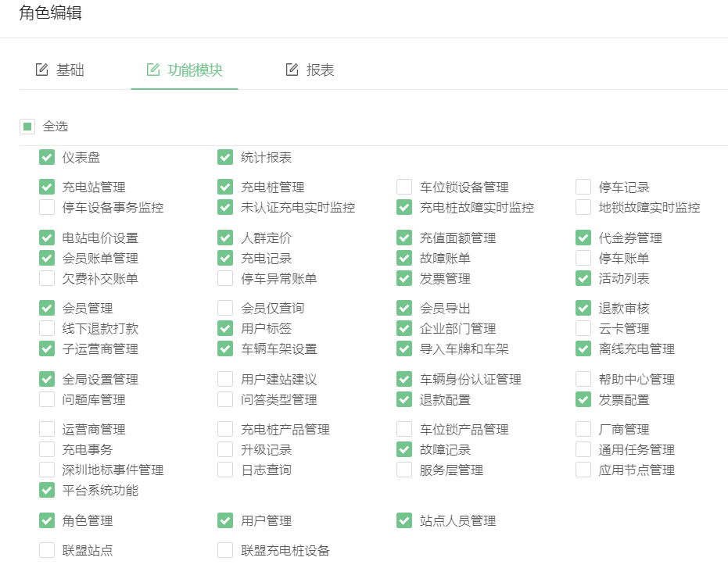The height and width of the screenshot is (586, 728).
Task: Check 问答类型管理 checkbox
Action: [x=225, y=399]
